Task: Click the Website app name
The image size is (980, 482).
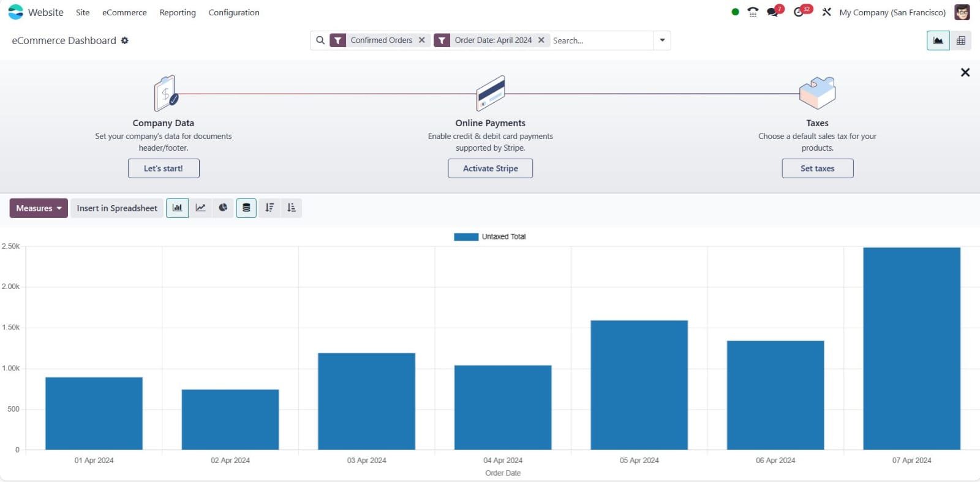Action: (46, 12)
